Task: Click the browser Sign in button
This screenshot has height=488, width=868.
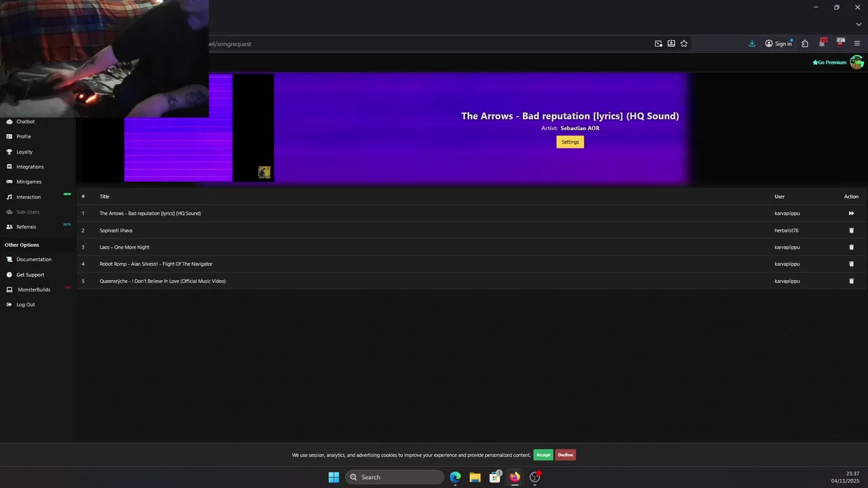Action: coord(778,43)
